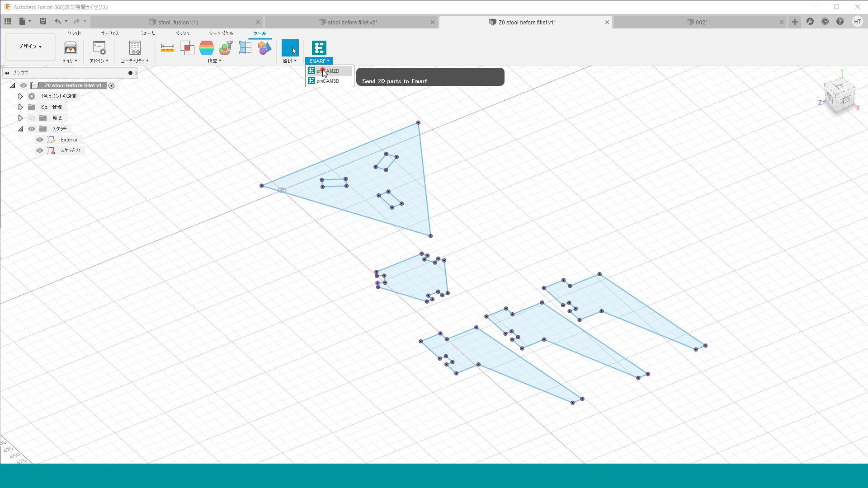Viewport: 868px width, 488px height.
Task: Hide the スケッチ21 sketch
Action: pyautogui.click(x=40, y=150)
